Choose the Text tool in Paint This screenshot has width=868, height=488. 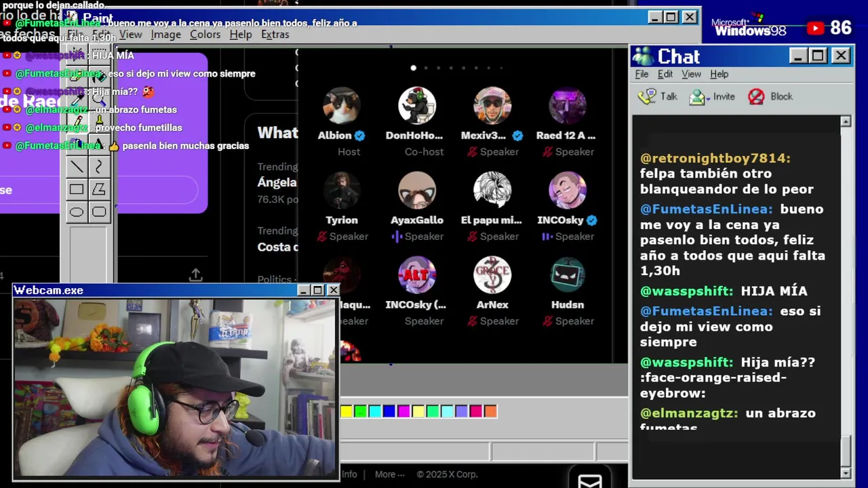pos(99,145)
